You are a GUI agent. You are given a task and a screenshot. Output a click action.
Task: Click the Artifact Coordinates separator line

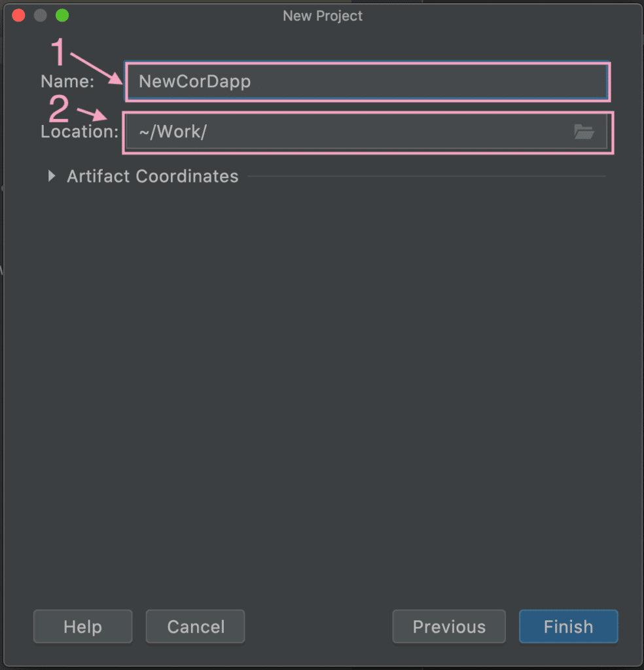pos(427,176)
